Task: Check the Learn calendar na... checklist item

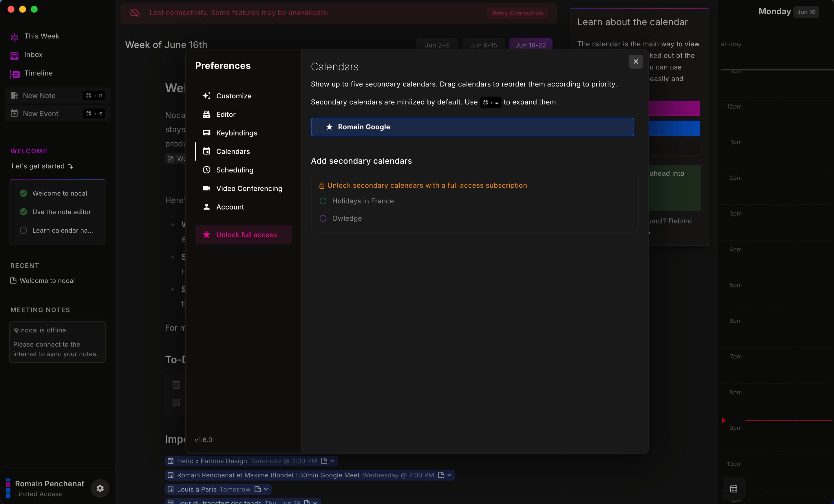Action: (23, 230)
